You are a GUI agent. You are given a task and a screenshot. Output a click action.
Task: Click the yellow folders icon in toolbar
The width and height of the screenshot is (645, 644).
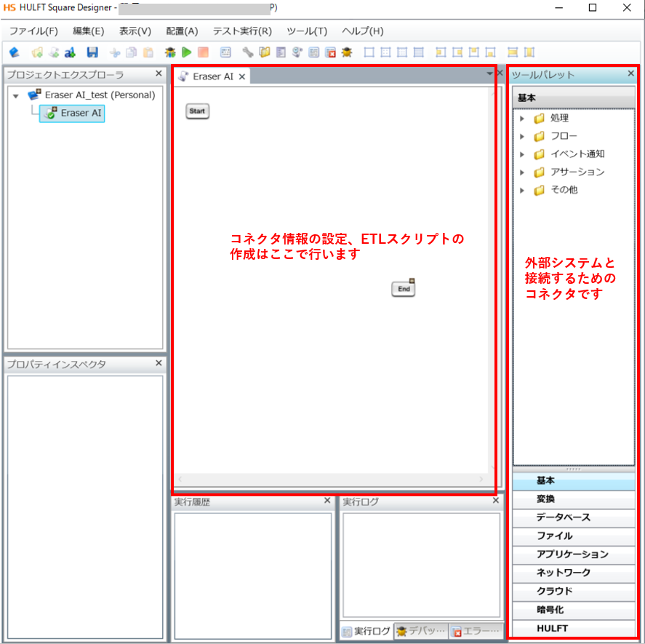coord(265,52)
